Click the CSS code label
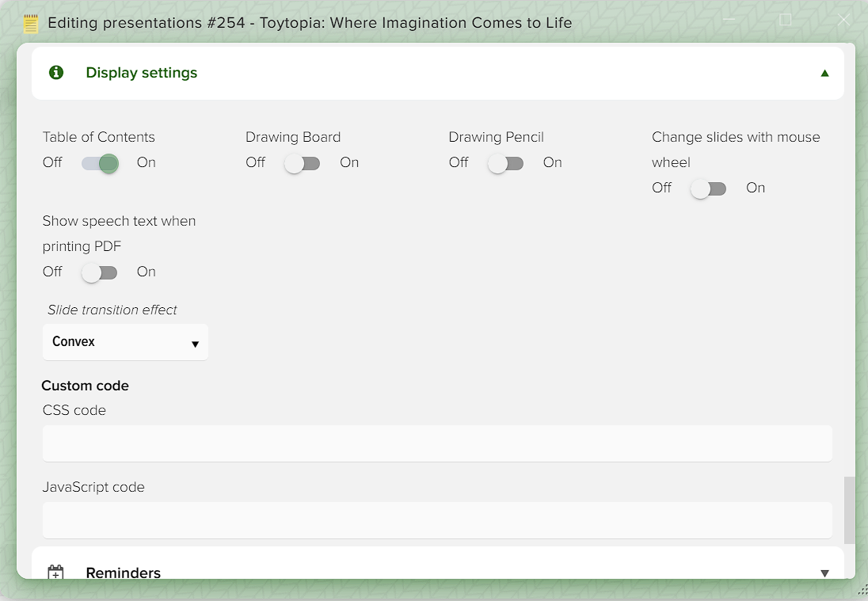868x601 pixels. tap(74, 410)
